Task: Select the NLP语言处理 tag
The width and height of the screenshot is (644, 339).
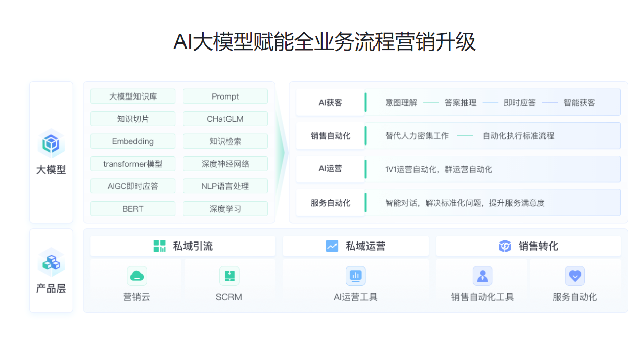Action: (225, 186)
